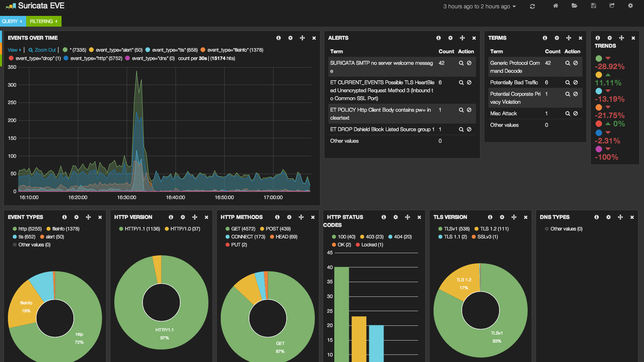Screen dimensions: 644x362
Task: Toggle GET (4572) in HTTP Methods legend
Action: (240, 229)
